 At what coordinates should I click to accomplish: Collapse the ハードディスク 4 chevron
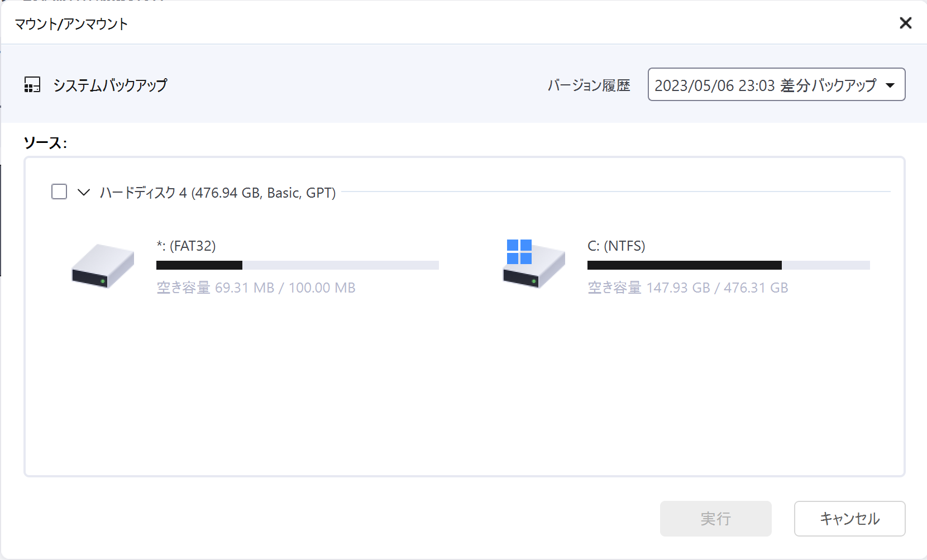84,192
